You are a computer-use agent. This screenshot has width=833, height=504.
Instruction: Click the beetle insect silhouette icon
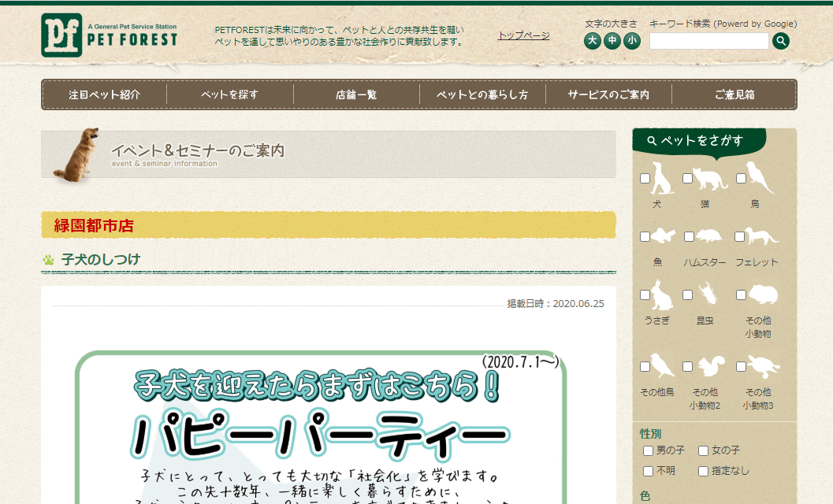[x=708, y=294]
